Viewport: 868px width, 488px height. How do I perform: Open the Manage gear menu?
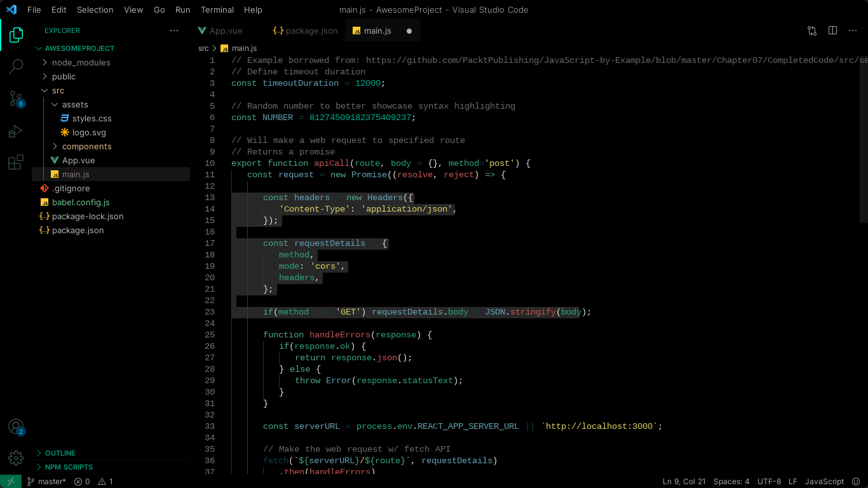[x=16, y=457]
